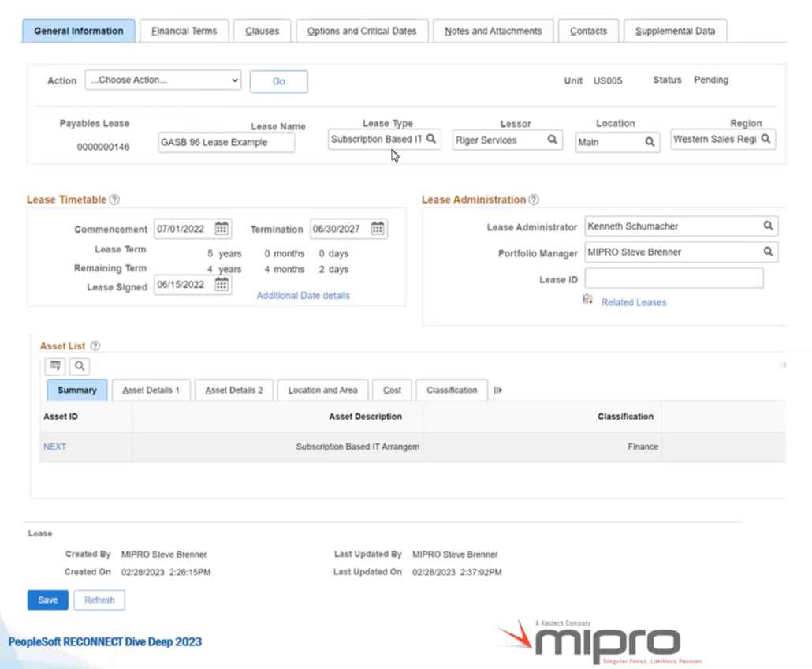Open the Commencement date calendar picker
This screenshot has height=669, width=812.
[x=222, y=228]
